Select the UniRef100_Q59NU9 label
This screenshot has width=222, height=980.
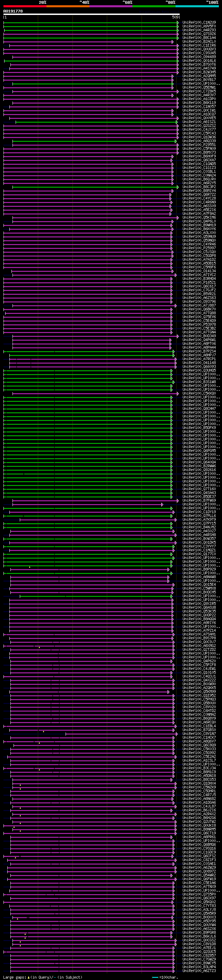click(199, 237)
